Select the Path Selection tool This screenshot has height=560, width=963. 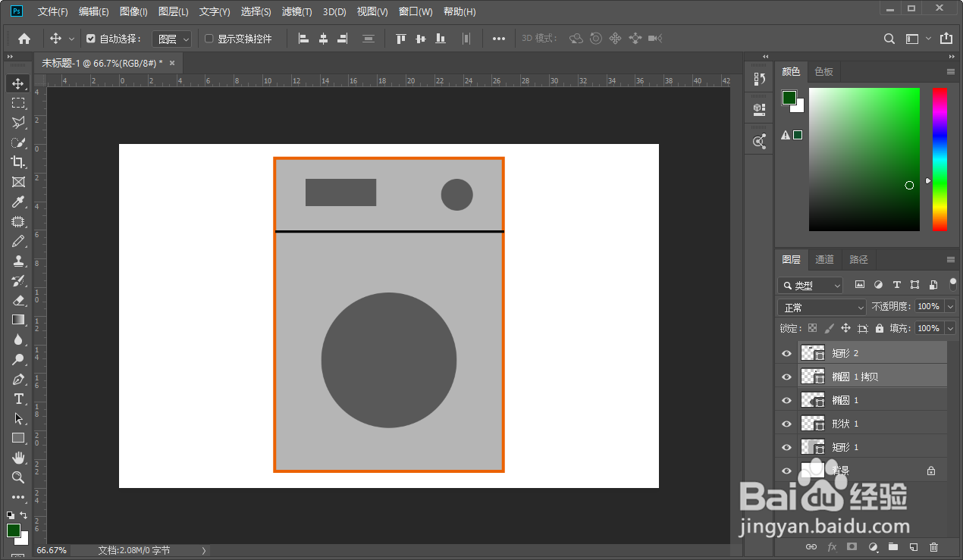(x=18, y=418)
